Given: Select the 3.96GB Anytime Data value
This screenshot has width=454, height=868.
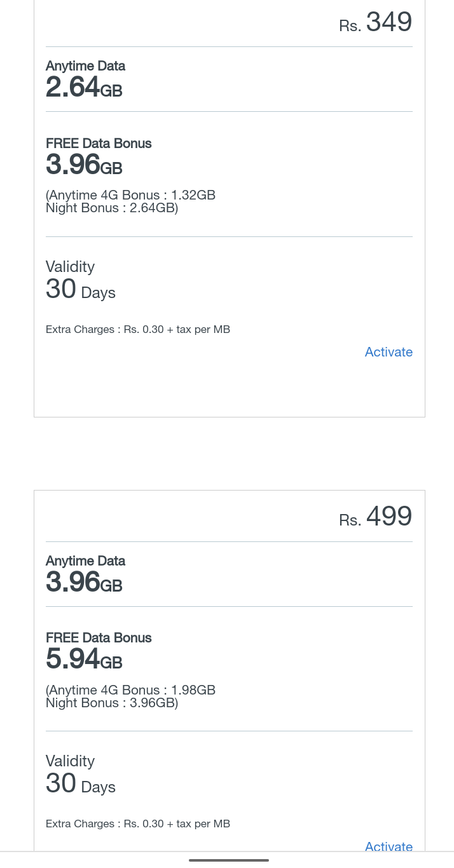Looking at the screenshot, I should [84, 582].
